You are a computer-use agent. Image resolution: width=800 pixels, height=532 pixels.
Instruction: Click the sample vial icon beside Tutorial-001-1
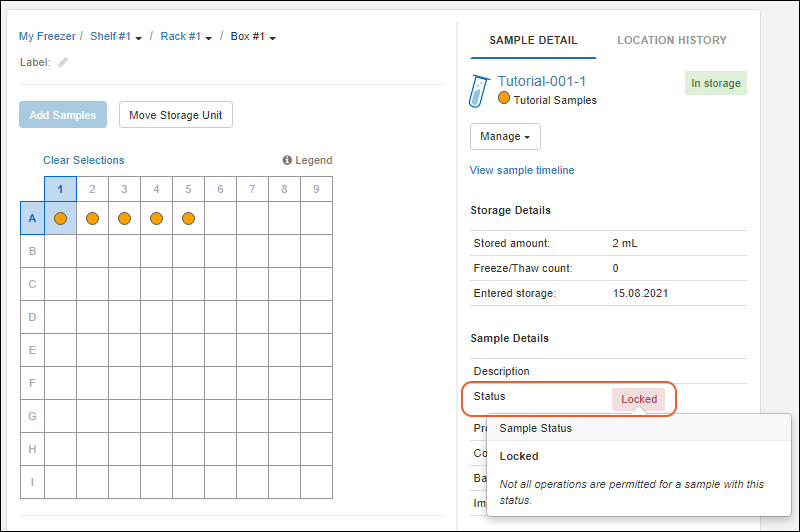(x=478, y=90)
